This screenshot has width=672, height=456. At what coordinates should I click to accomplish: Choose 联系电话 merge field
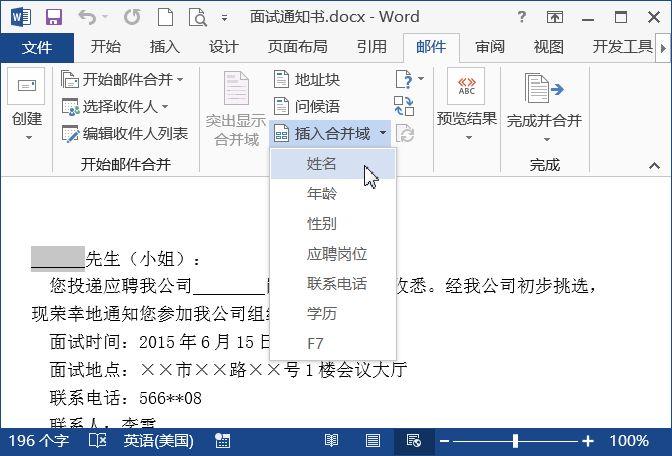point(333,284)
